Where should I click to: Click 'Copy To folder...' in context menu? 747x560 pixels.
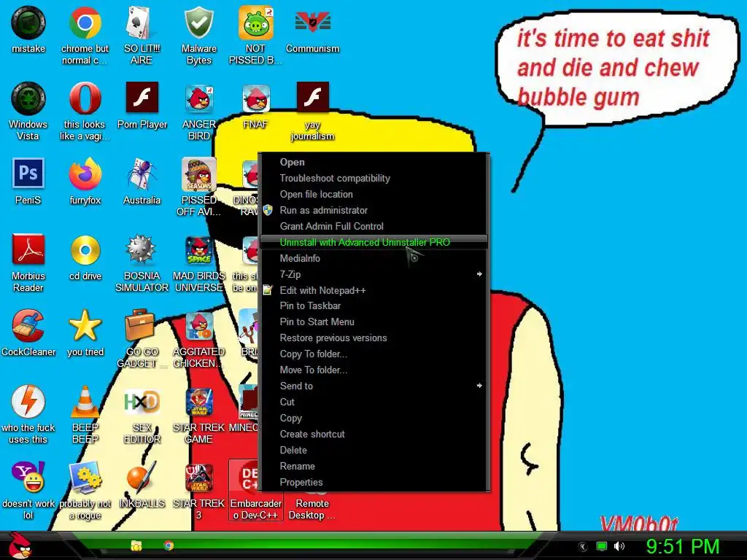(374, 354)
